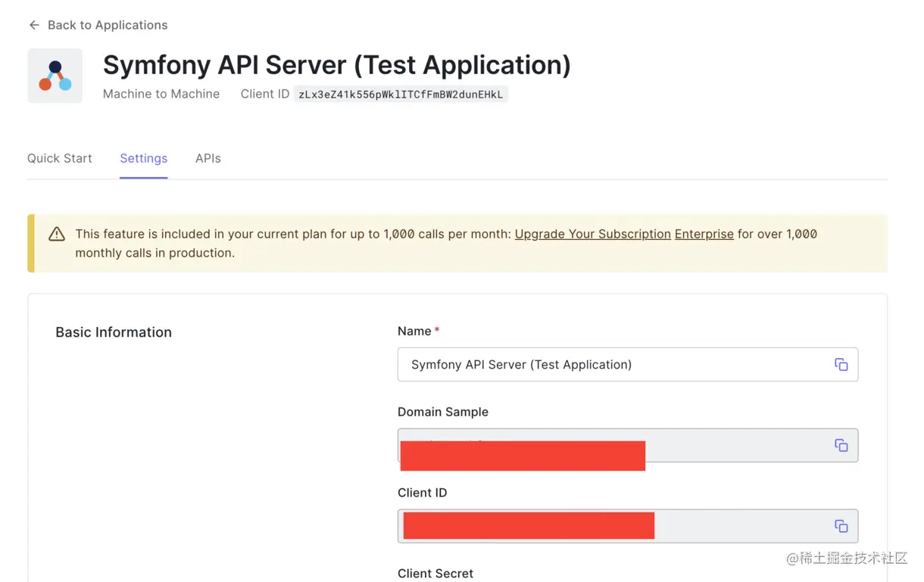924x582 pixels.
Task: Switch to the Quick Start tab
Action: coord(59,158)
